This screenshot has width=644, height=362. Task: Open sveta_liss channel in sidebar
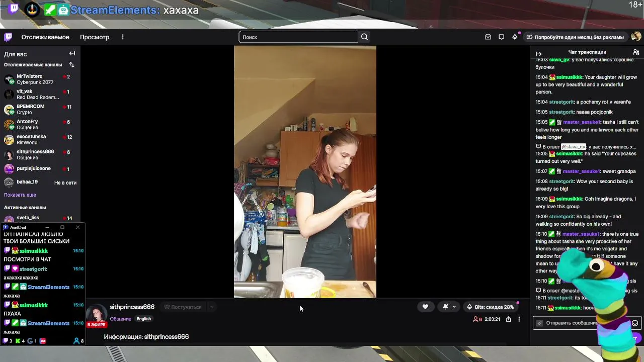point(40,218)
